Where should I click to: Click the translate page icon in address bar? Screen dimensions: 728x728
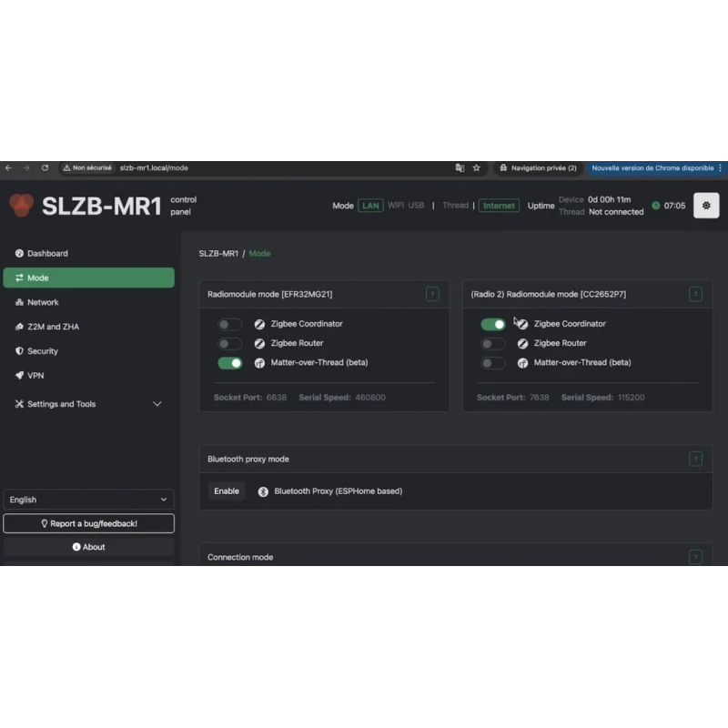tap(460, 168)
